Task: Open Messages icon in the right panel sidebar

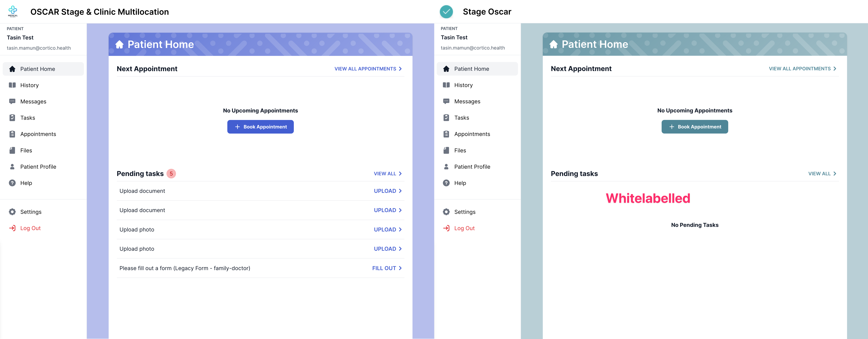Action: click(446, 101)
